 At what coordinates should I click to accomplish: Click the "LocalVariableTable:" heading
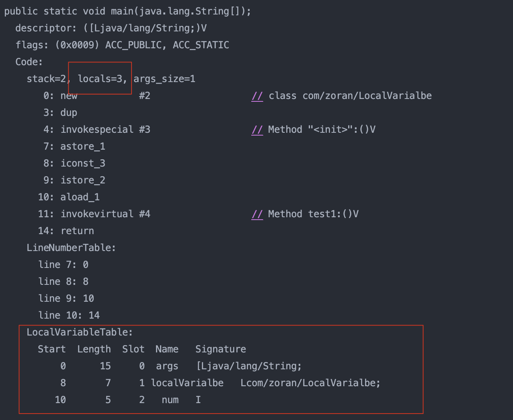pos(80,332)
